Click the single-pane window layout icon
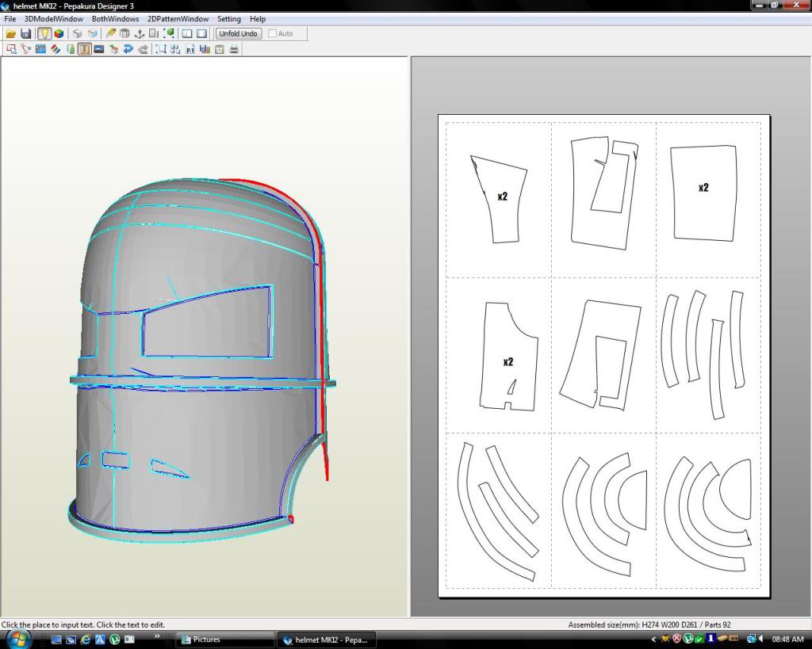This screenshot has height=649, width=812. (202, 33)
